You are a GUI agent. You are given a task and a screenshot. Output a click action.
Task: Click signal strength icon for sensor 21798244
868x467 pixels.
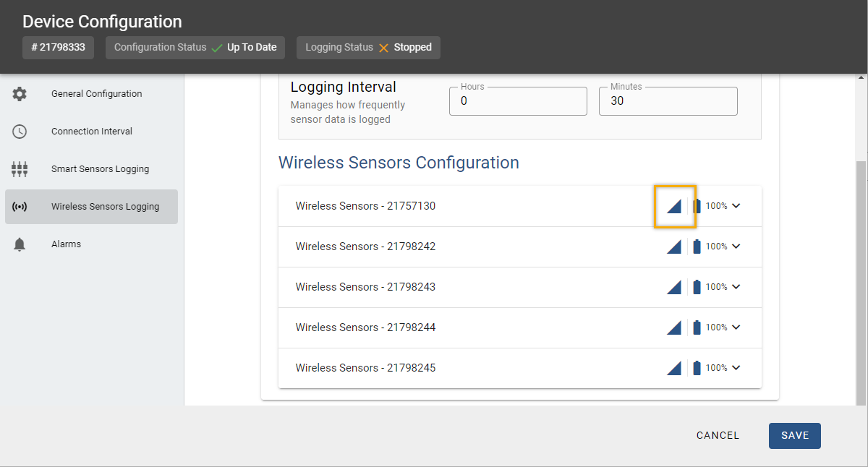pyautogui.click(x=674, y=327)
